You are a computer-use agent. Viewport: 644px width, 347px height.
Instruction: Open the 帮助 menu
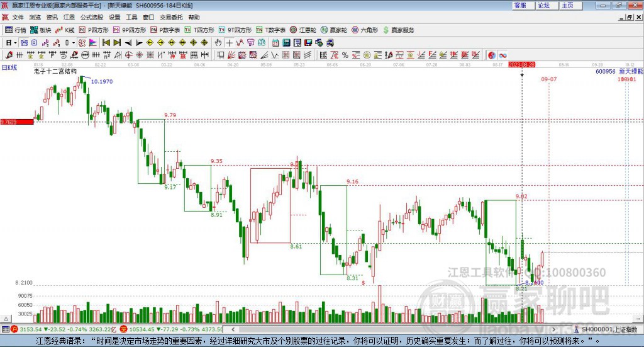pos(194,17)
